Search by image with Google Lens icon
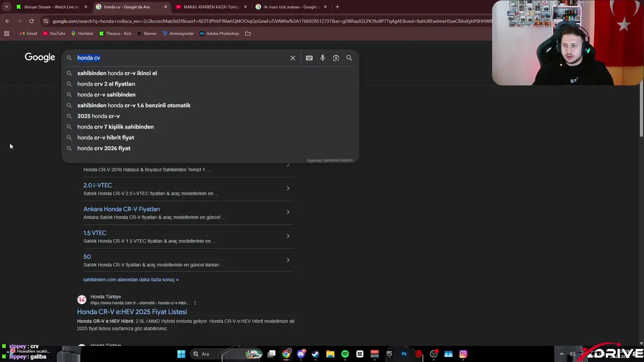Screen dimensions: 644x362 click(336, 58)
